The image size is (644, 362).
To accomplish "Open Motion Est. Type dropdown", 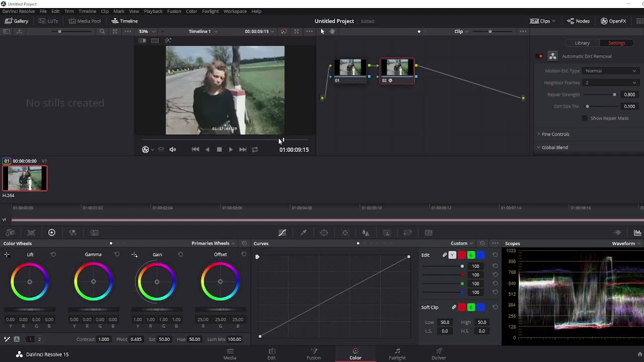I will coord(610,71).
